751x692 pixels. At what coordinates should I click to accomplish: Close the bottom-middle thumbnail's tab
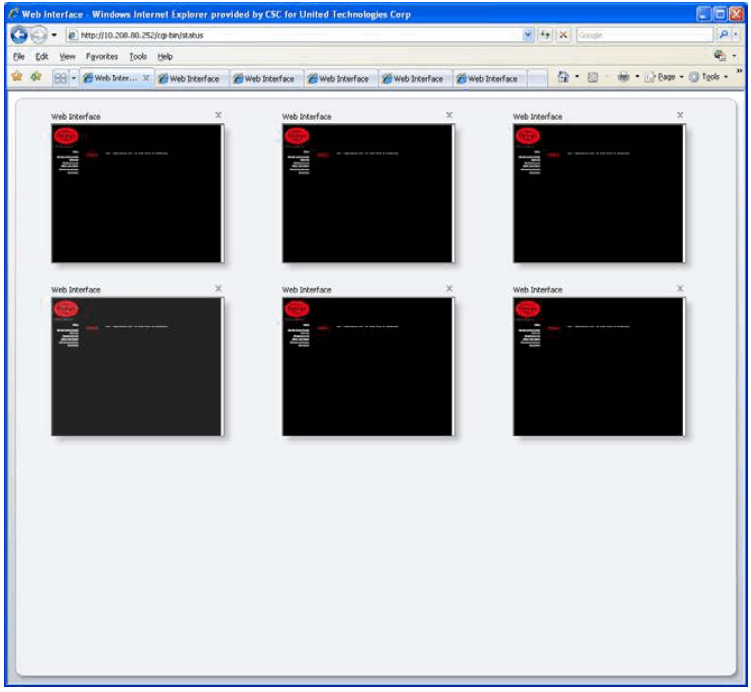(x=449, y=288)
